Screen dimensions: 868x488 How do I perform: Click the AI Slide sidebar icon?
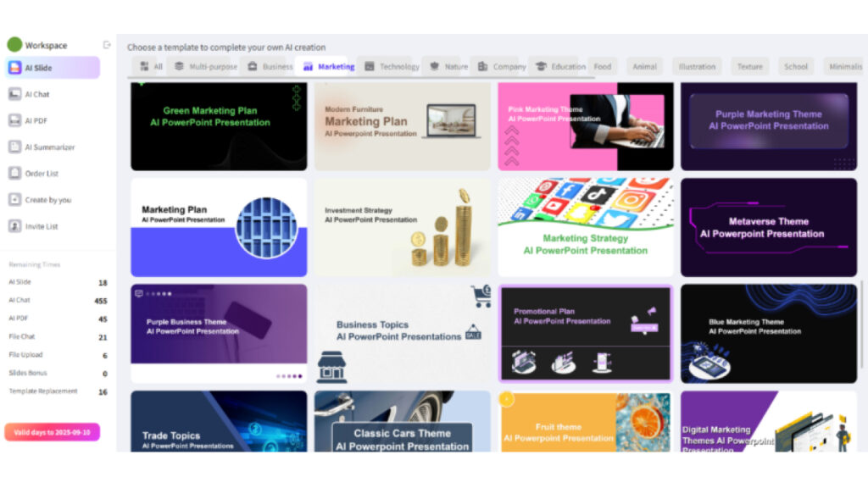[15, 68]
